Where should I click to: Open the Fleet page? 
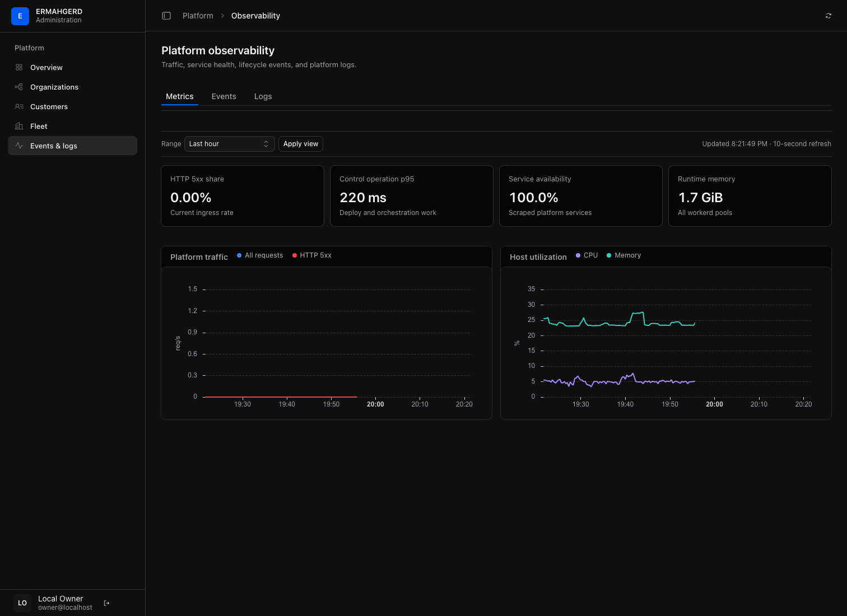coord(72,126)
